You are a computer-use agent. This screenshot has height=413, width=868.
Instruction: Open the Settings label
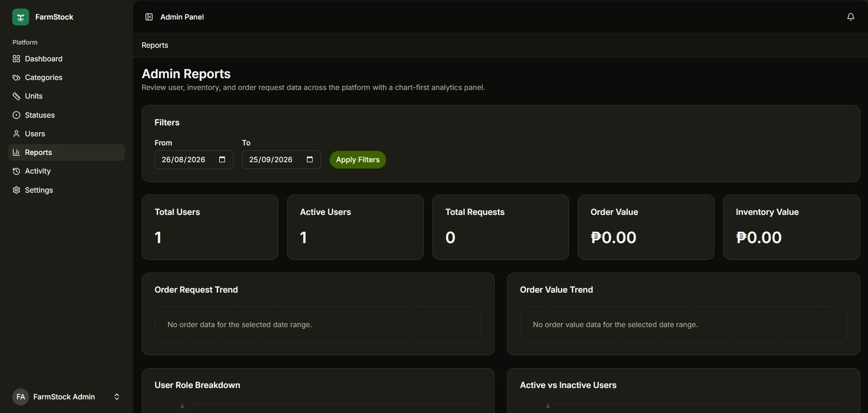coord(39,190)
